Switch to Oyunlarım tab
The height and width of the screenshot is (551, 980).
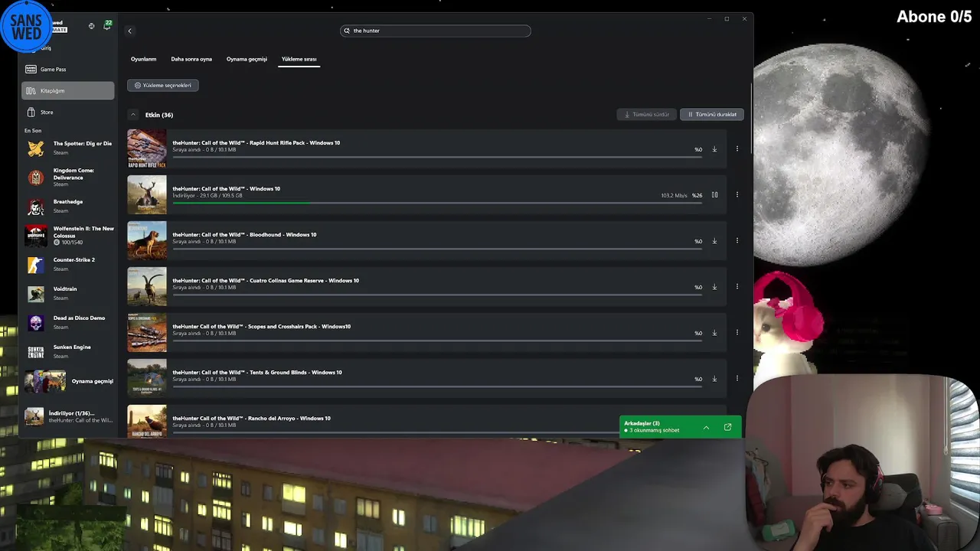143,59
